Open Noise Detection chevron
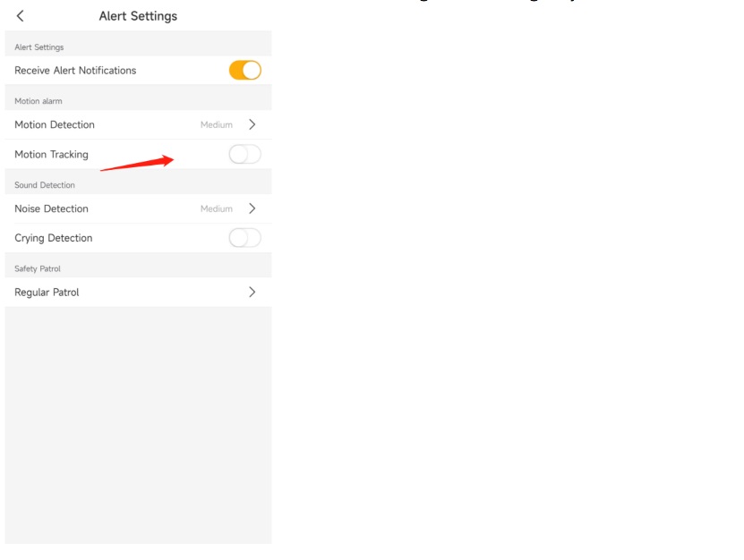Image resolution: width=744 pixels, height=560 pixels. [x=252, y=208]
